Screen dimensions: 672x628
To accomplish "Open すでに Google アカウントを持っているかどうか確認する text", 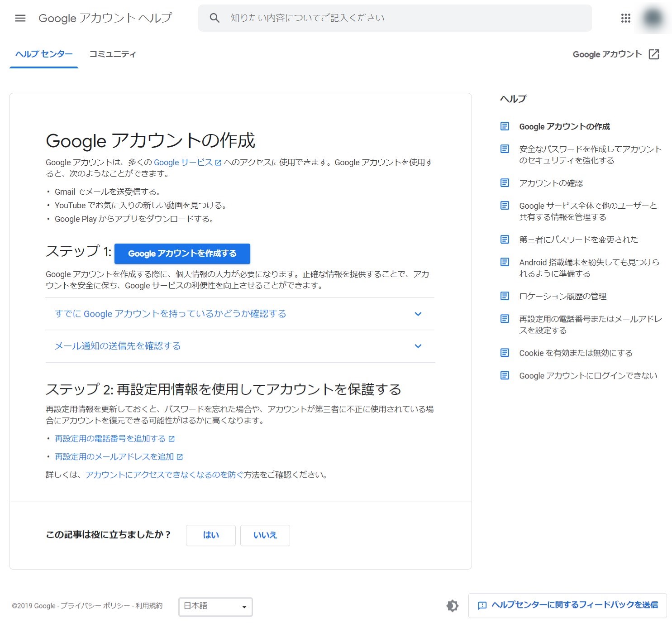I will coord(171,314).
